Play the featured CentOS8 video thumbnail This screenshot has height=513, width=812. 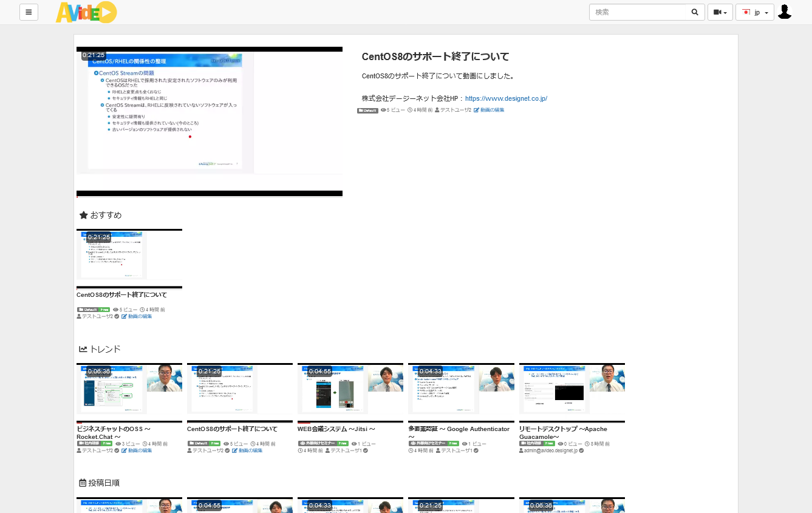pos(210,122)
